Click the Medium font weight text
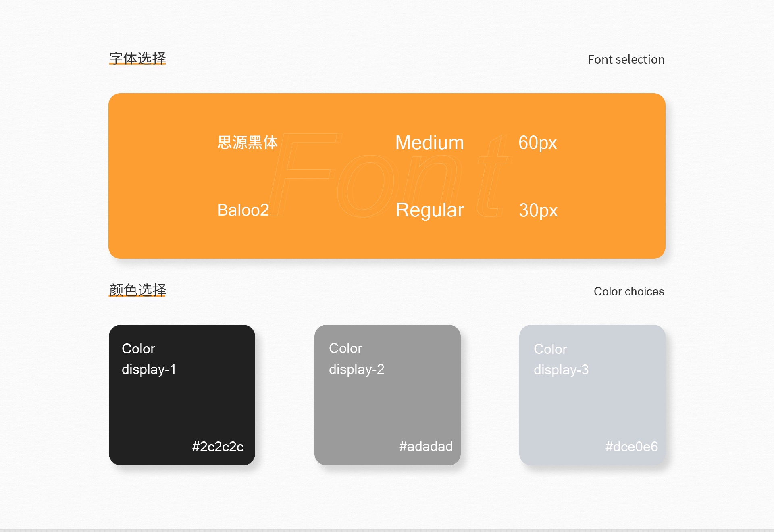The height and width of the screenshot is (532, 774). tap(429, 143)
